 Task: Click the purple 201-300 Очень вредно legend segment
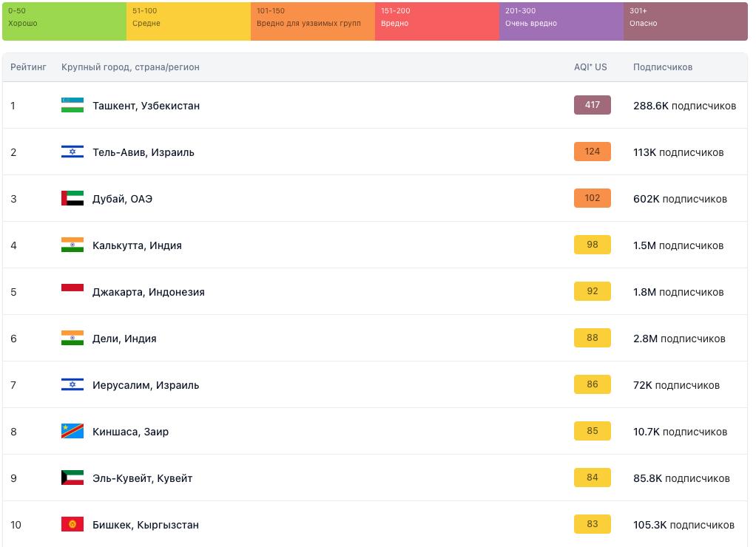click(x=561, y=21)
